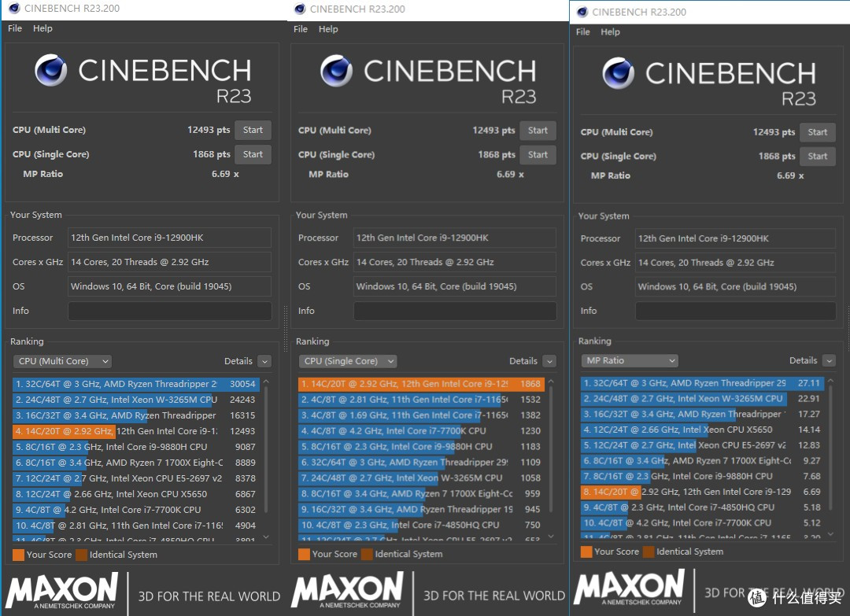Screen dimensions: 850x616
Task: Open Help menu in left window
Action: click(x=42, y=28)
